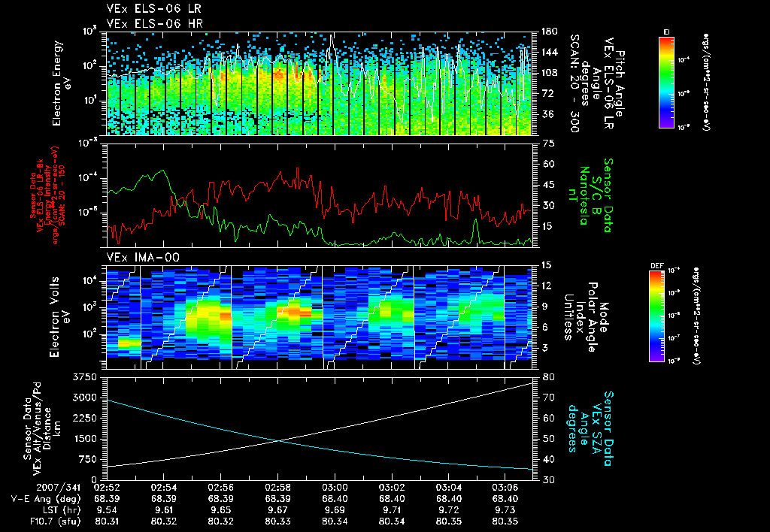Click the LST value 9.69
Screen dimensions: 770x532
335,510
